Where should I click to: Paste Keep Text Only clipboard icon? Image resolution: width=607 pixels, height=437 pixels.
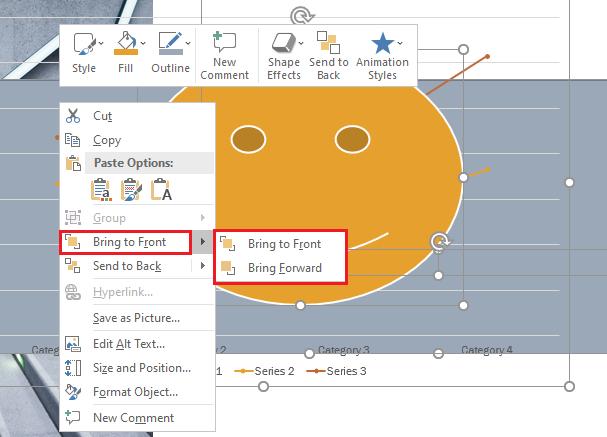click(x=161, y=189)
